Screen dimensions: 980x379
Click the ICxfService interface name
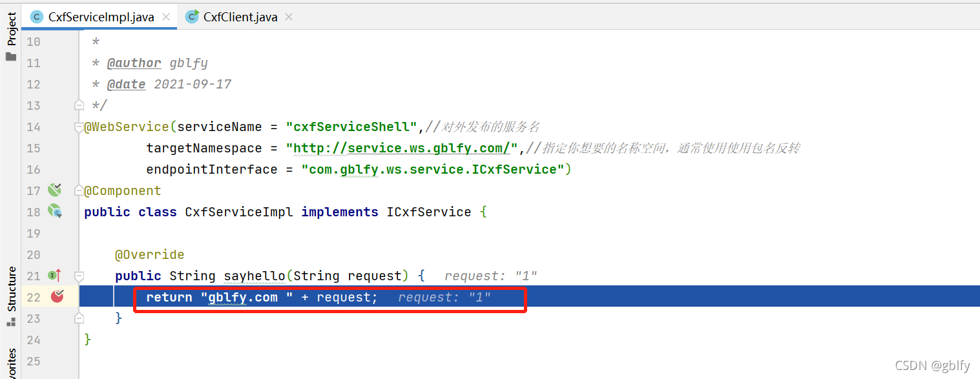[x=429, y=212]
